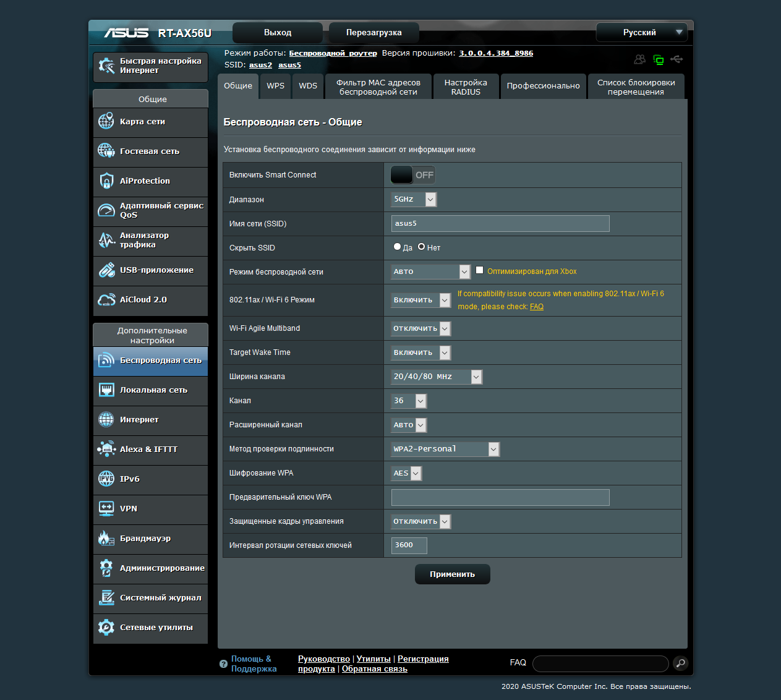Screen dimensions: 781x700
Task: Switch to the WPS tab
Action: tap(276, 86)
